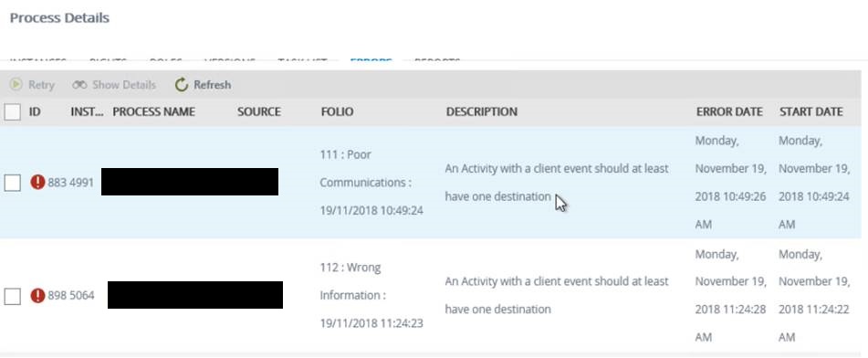Select the 111 : Poor Communications folio cell
The width and height of the screenshot is (868, 358).
(x=371, y=183)
